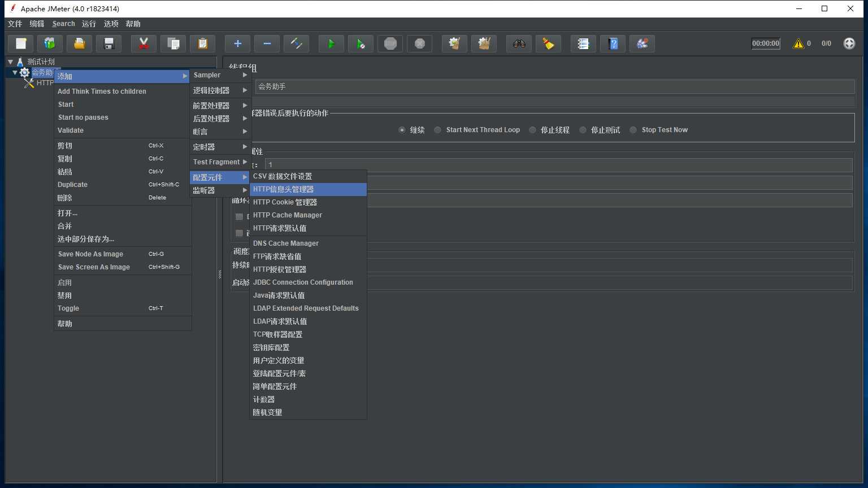Click the Cut scissors toolbar icon
The image size is (868, 488).
tap(144, 43)
